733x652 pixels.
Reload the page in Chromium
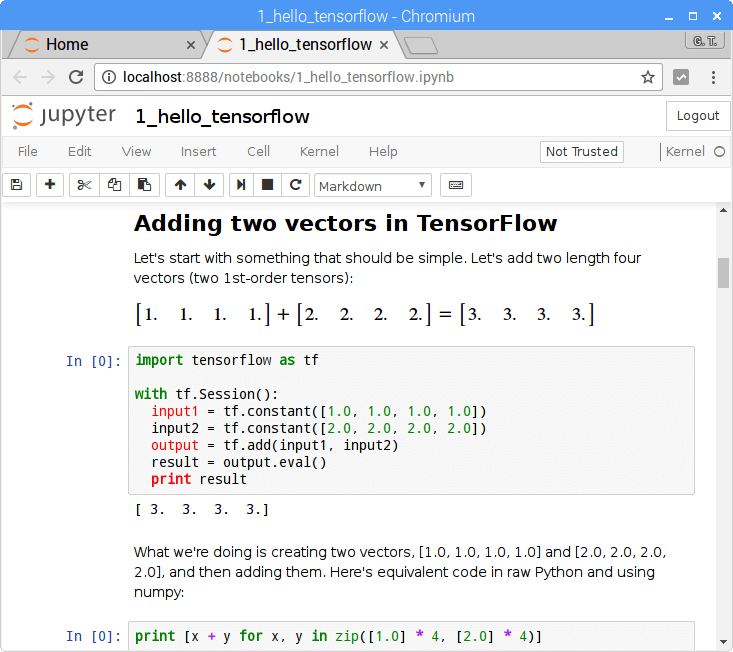pyautogui.click(x=76, y=77)
